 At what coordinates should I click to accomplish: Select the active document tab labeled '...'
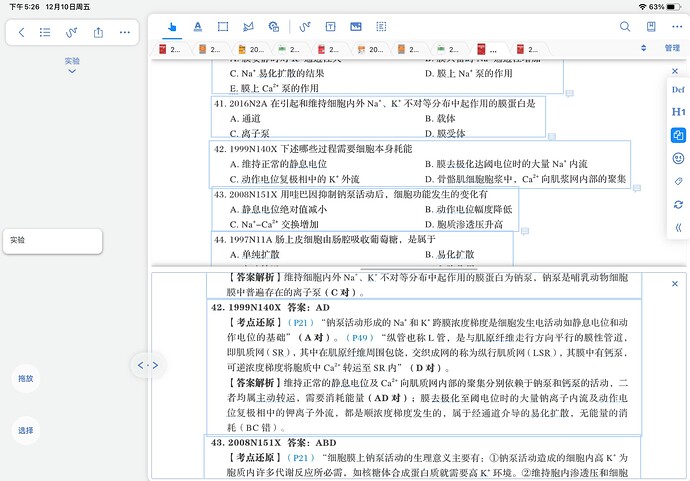pos(487,49)
